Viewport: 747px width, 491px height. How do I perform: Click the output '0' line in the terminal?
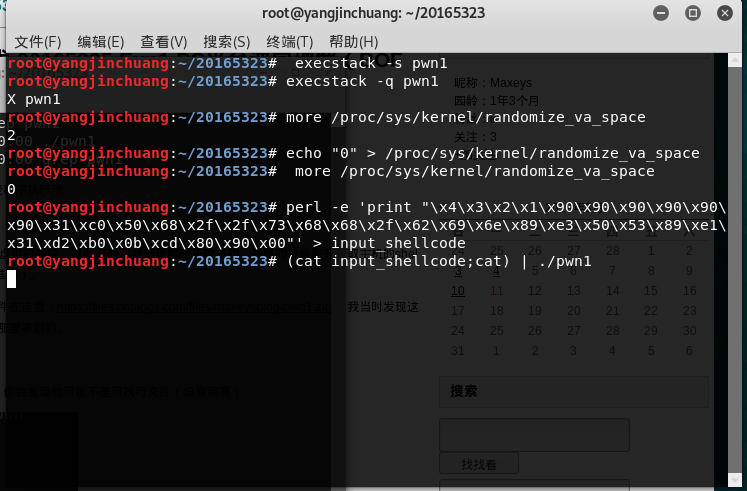point(11,190)
